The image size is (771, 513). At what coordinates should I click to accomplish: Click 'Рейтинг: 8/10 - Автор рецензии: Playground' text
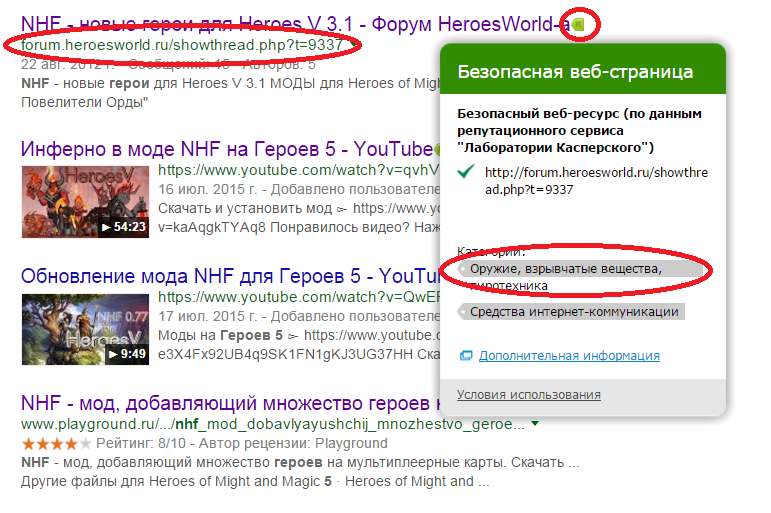[241, 443]
